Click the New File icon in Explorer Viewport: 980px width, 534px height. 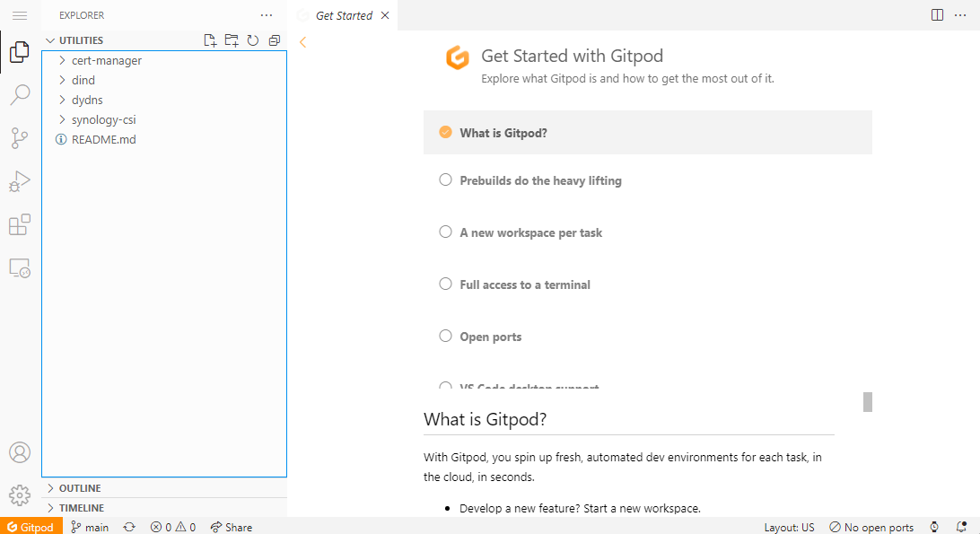click(210, 40)
